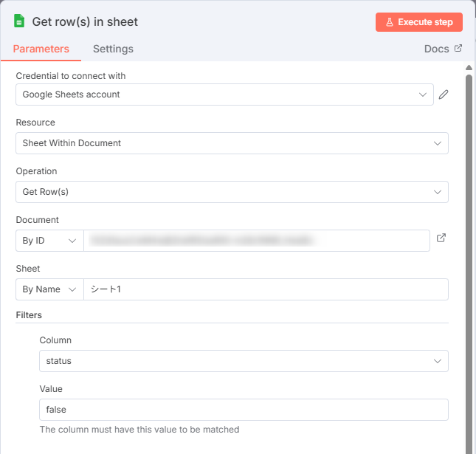Open the document via external link icon

[x=441, y=238]
